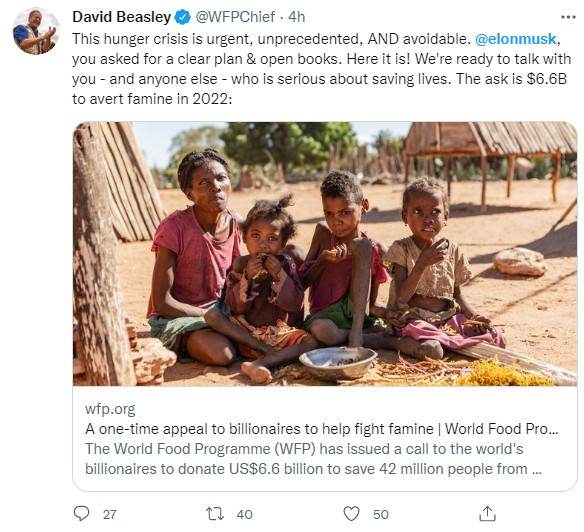Open the wfp.org domain link

[110, 409]
